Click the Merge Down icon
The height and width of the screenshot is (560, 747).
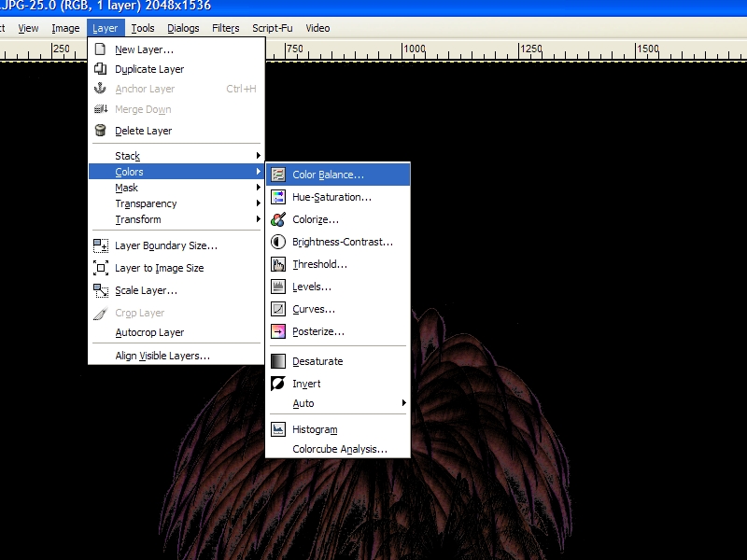tap(101, 109)
